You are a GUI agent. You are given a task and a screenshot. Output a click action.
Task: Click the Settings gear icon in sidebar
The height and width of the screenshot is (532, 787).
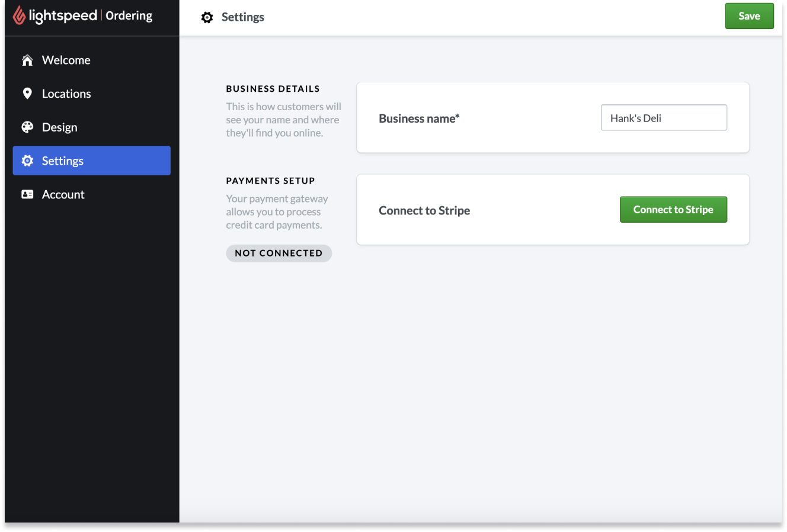(27, 161)
